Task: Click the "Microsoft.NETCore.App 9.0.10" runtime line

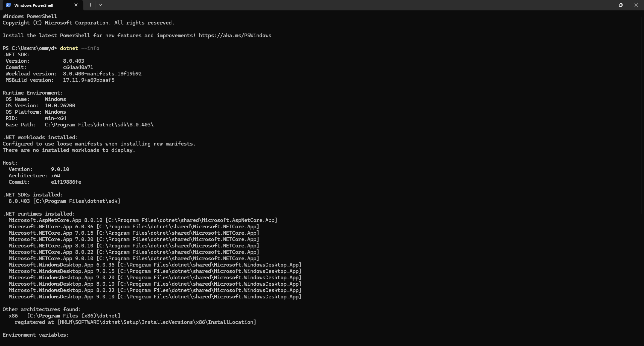Action: 134,258
